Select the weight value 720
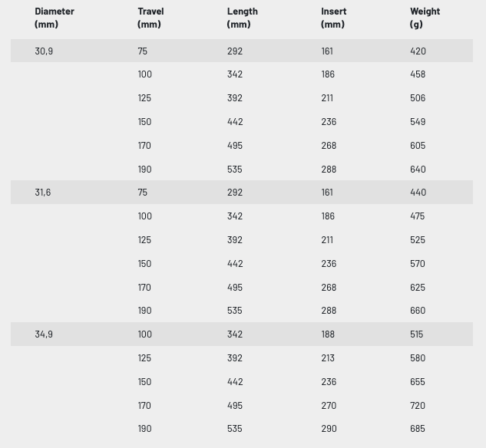Screen dimensions: 486x448 pos(418,405)
